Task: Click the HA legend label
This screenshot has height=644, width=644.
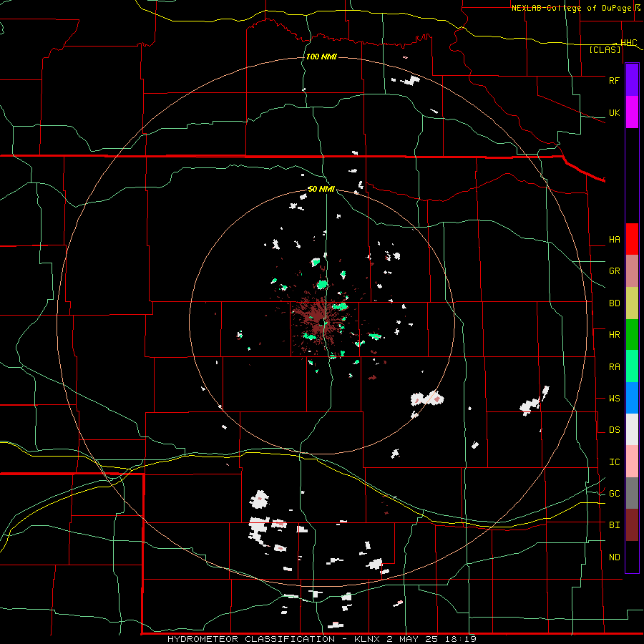Action: click(614, 240)
